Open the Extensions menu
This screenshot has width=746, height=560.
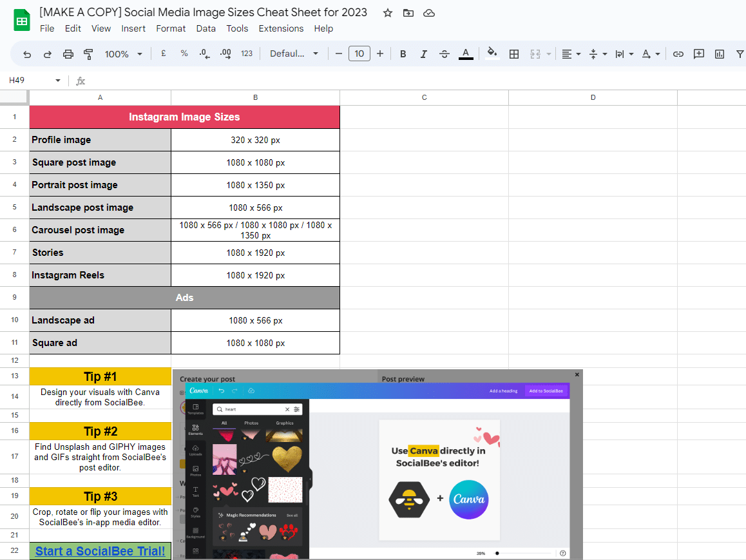[x=281, y=28]
